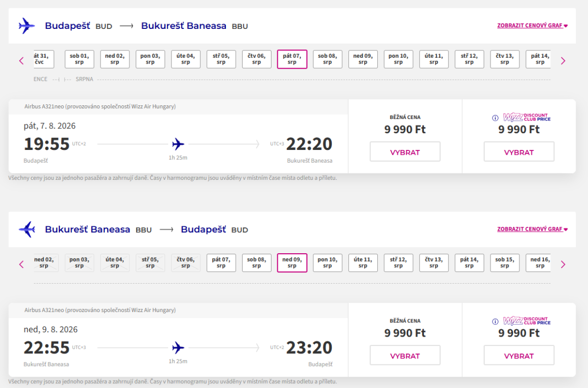This screenshot has width=588, height=388.
Task: Choose return regular price 9 990 Ft (Vybrat)
Action: pos(405,356)
